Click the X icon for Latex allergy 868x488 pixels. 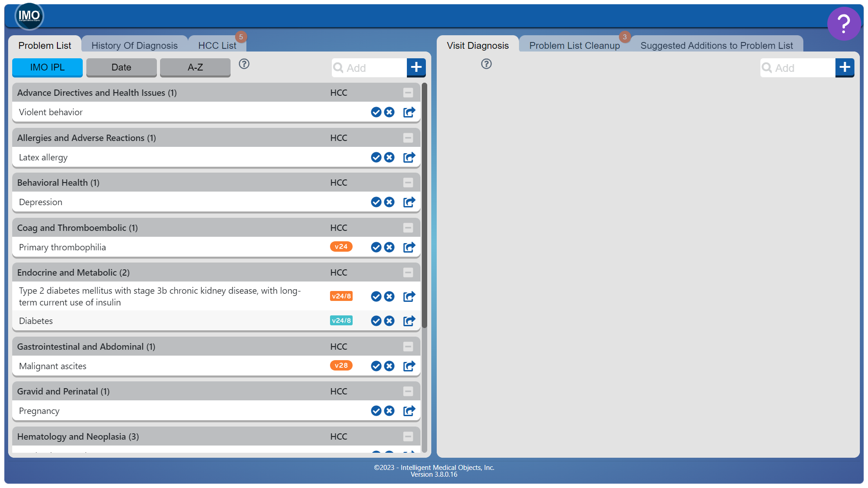[x=389, y=157]
